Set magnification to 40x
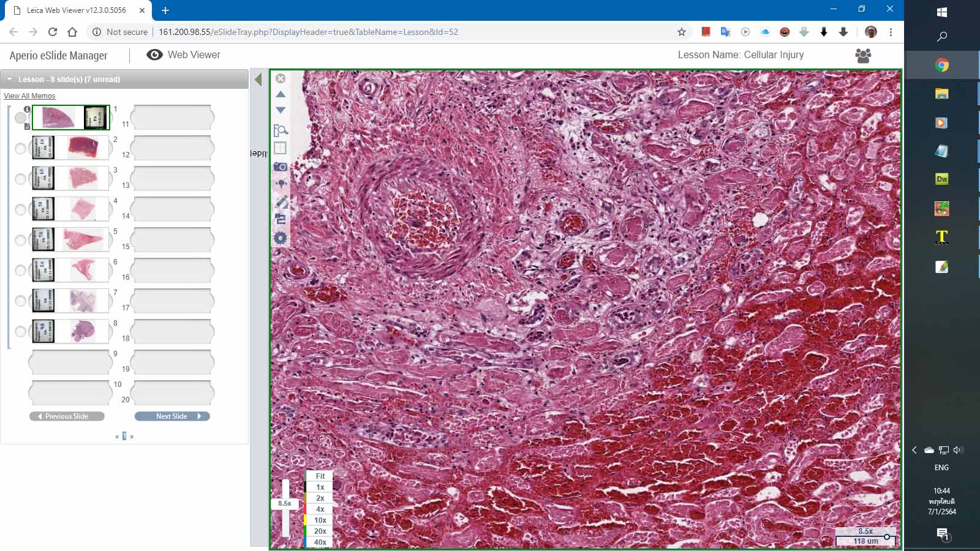The height and width of the screenshot is (551, 980). tap(320, 542)
